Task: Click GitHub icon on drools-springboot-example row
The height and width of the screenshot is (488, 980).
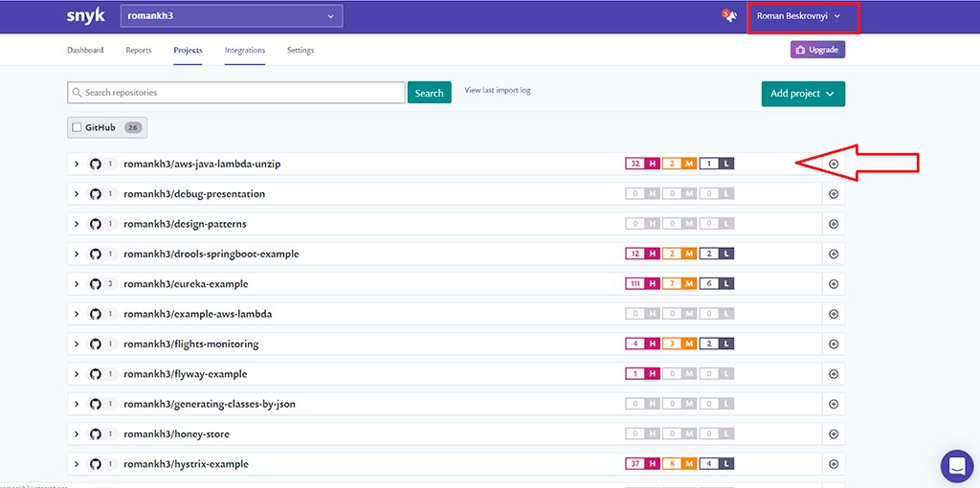Action: coord(95,254)
